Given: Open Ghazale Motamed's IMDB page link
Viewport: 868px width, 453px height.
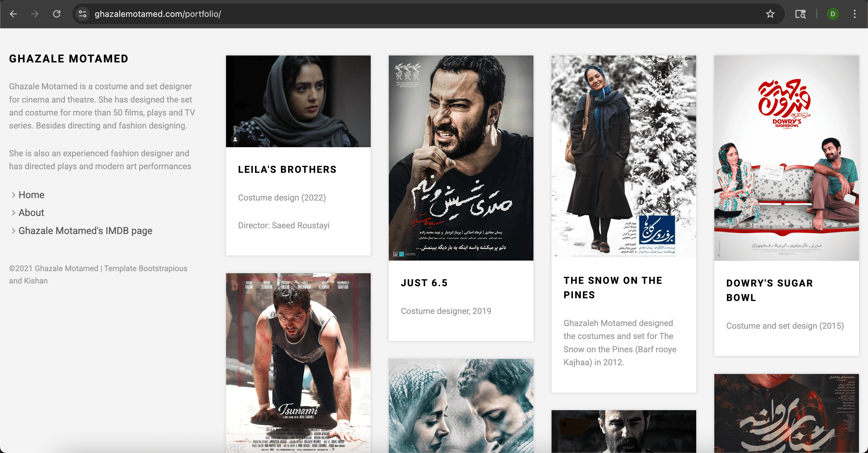Looking at the screenshot, I should (85, 231).
